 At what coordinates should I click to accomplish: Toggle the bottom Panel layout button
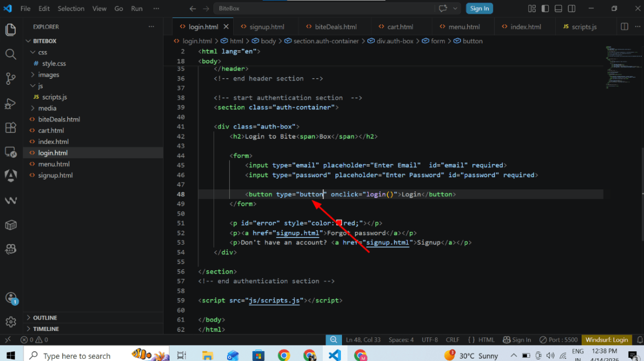tap(558, 9)
